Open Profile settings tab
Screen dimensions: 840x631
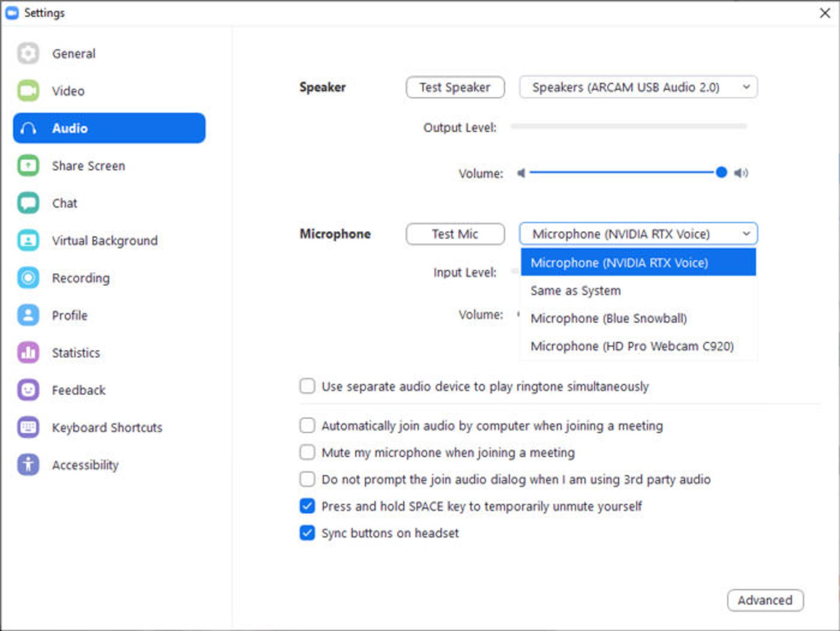(109, 315)
